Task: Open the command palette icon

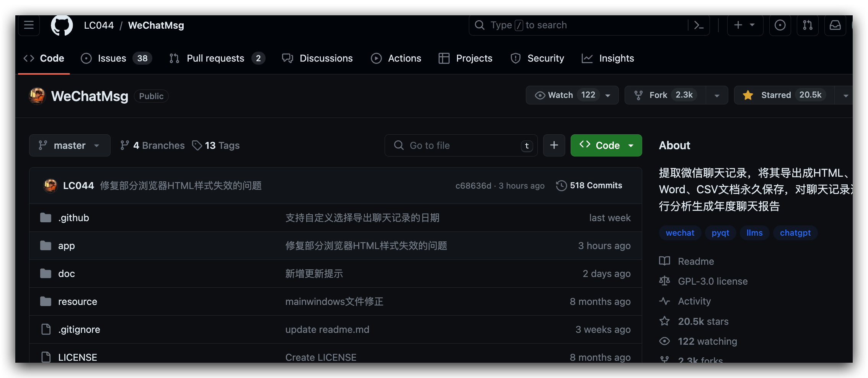Action: tap(699, 25)
